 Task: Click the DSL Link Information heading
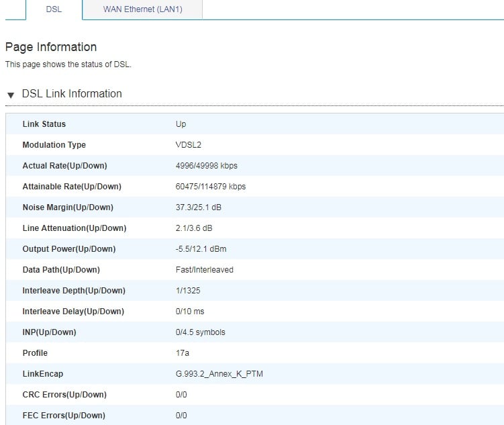(x=72, y=94)
